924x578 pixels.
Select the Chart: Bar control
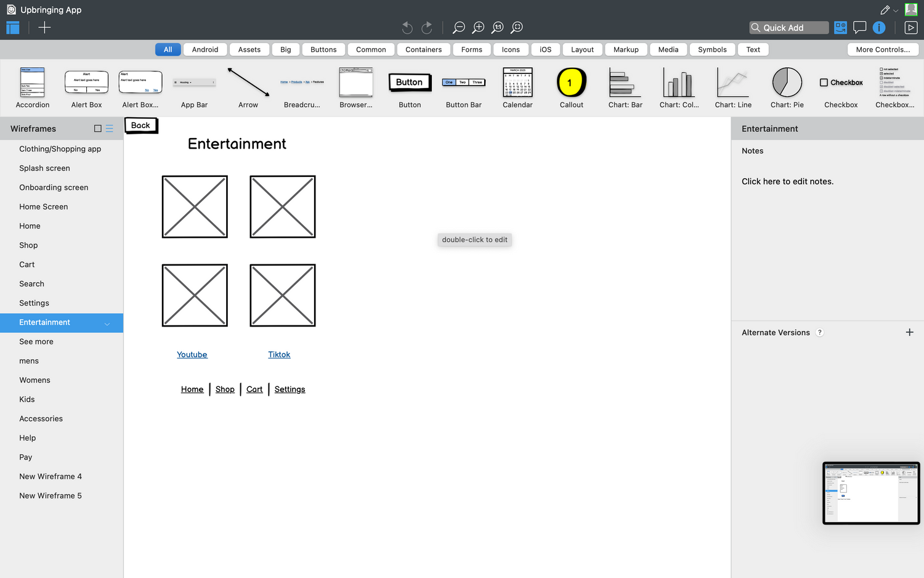tap(625, 88)
